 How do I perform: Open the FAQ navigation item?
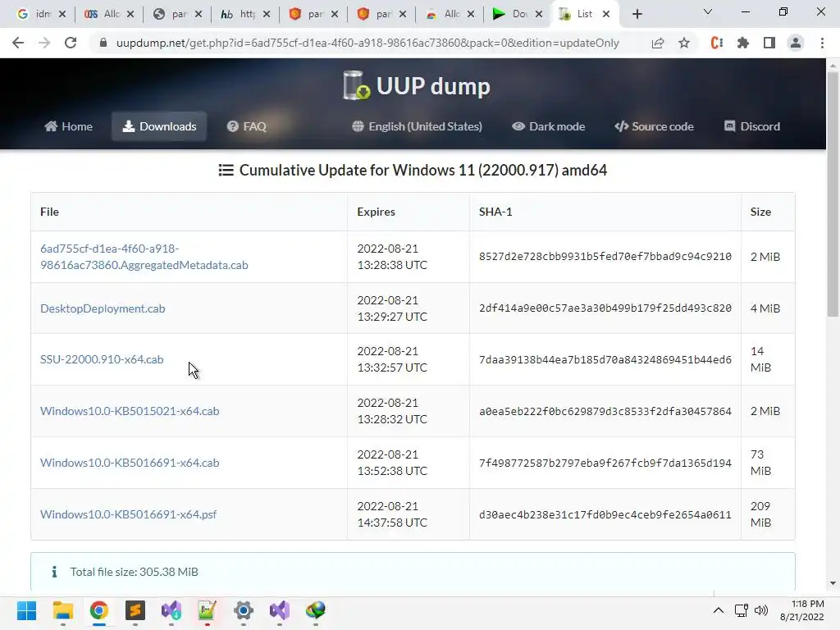click(x=246, y=126)
